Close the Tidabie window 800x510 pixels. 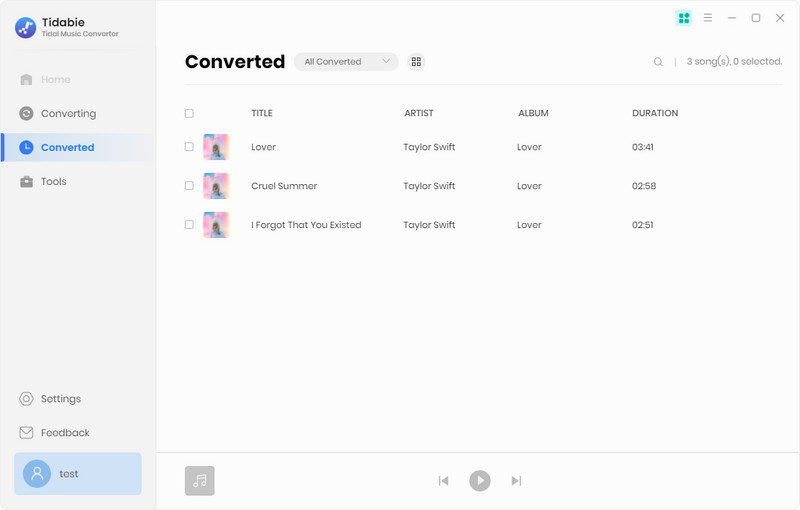780,18
